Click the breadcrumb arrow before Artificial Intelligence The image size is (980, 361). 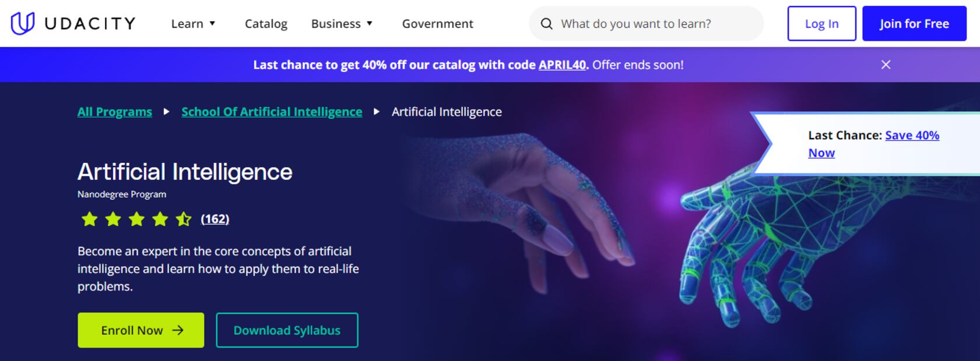377,112
